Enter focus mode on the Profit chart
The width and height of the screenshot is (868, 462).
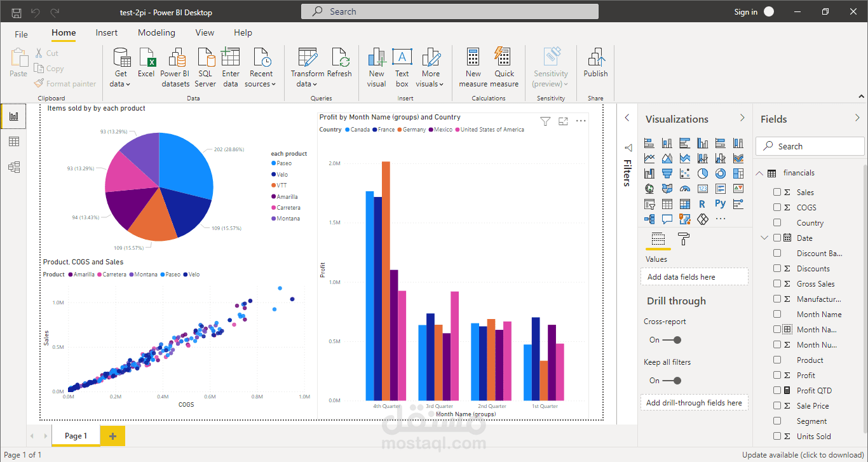(563, 121)
